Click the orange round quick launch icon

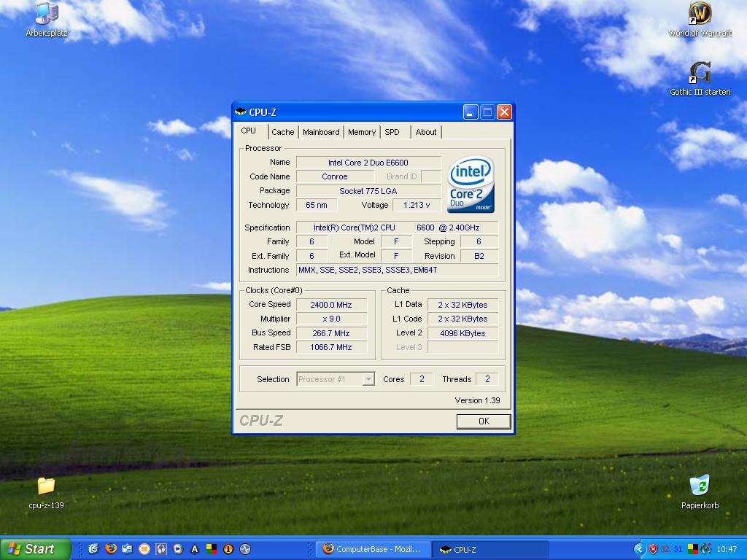(144, 549)
